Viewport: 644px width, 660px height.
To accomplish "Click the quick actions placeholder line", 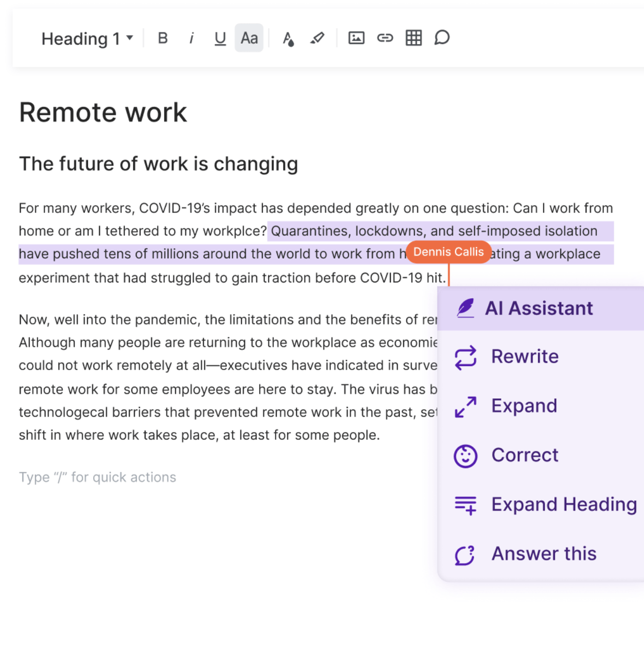I will click(x=98, y=477).
